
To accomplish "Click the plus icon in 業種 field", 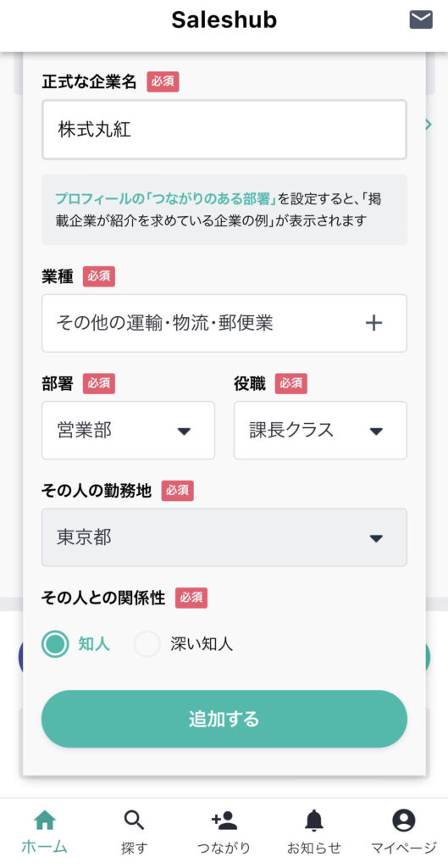I will click(373, 323).
